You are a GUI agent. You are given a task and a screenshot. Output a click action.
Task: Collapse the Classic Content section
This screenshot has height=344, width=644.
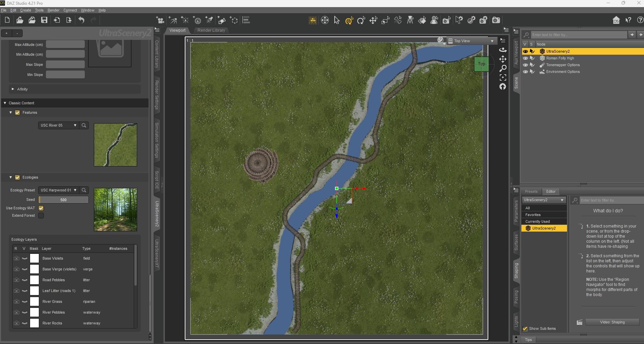[5, 103]
